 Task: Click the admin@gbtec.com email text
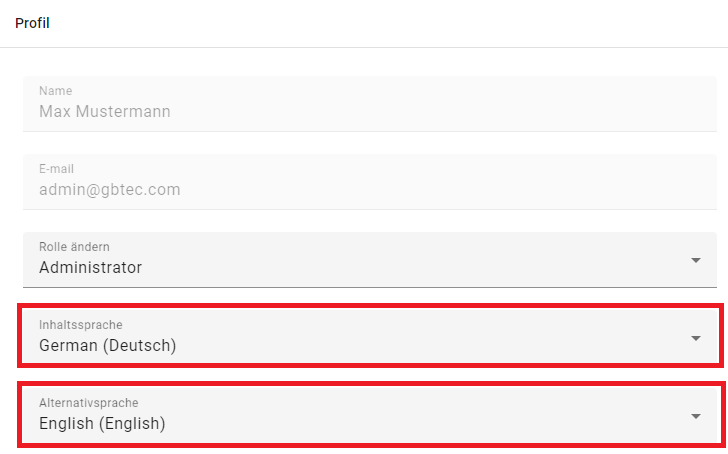[x=109, y=190]
